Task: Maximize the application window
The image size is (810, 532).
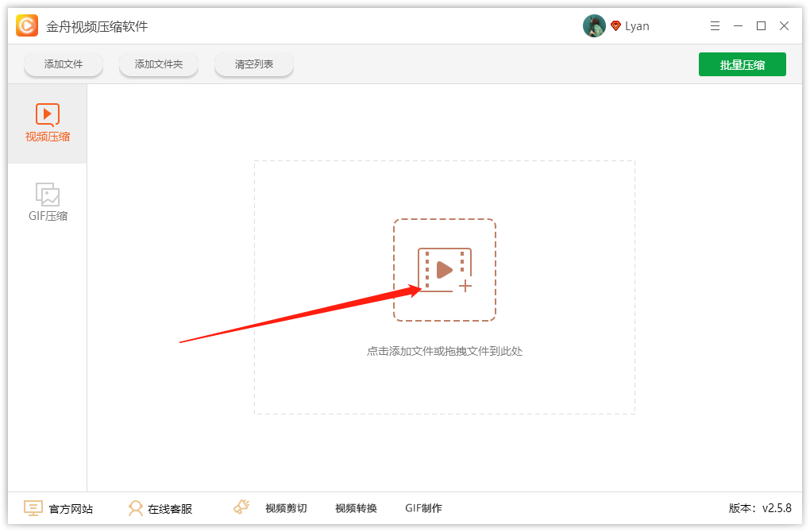Action: (x=761, y=26)
